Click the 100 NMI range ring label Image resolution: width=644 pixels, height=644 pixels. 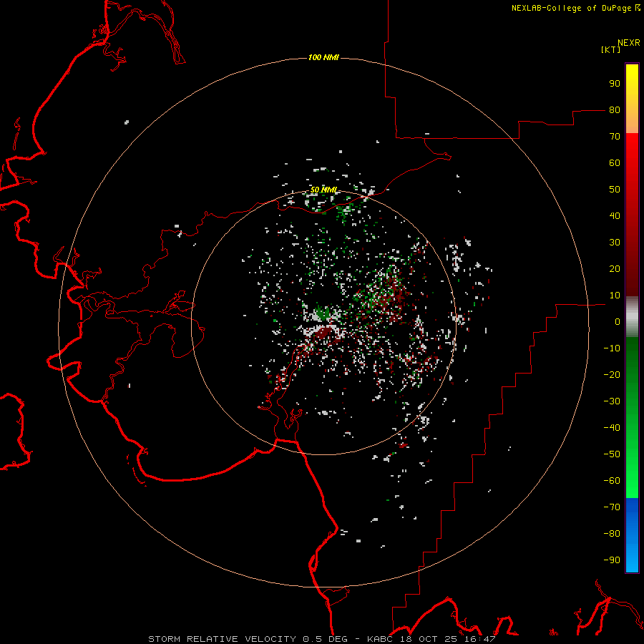click(x=323, y=57)
